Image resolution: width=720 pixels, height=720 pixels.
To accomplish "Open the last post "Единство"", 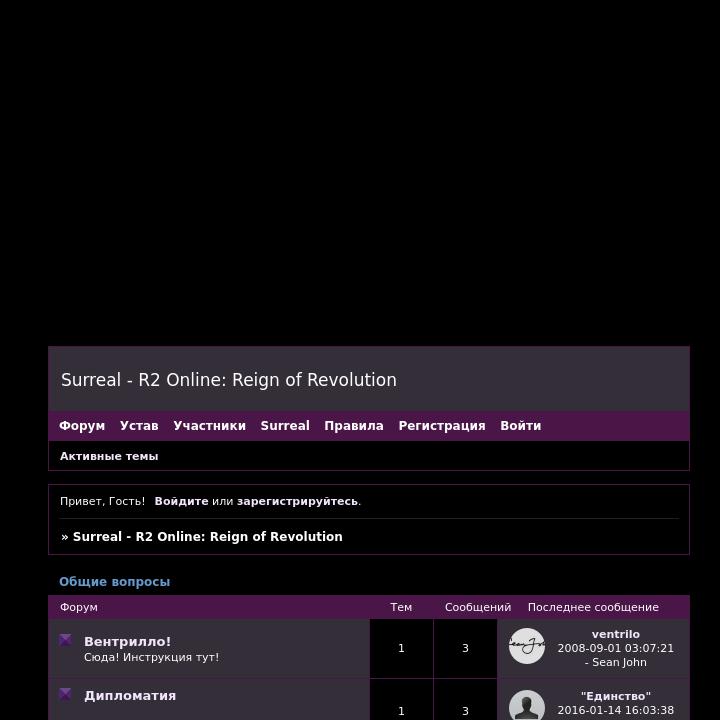I will [616, 696].
